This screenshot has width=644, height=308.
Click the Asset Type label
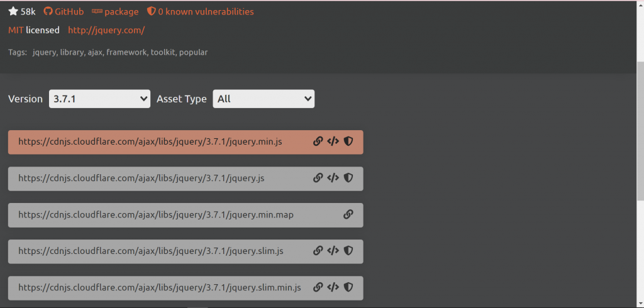pyautogui.click(x=182, y=99)
